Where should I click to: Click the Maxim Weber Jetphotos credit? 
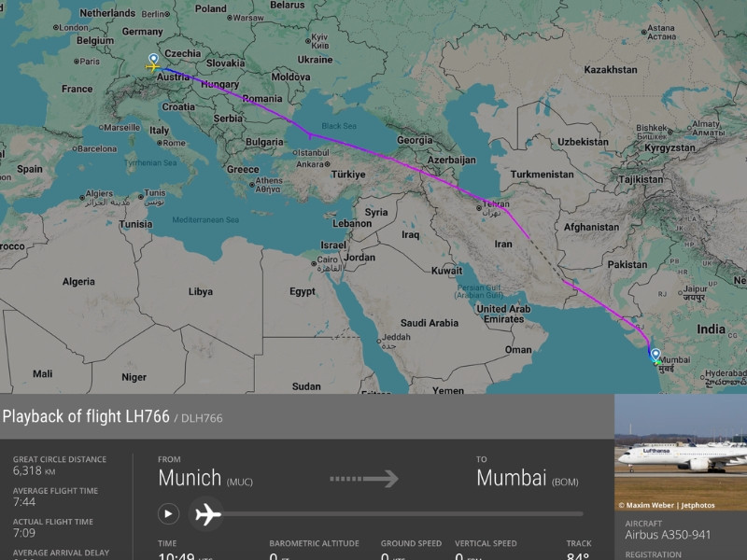[x=666, y=505]
